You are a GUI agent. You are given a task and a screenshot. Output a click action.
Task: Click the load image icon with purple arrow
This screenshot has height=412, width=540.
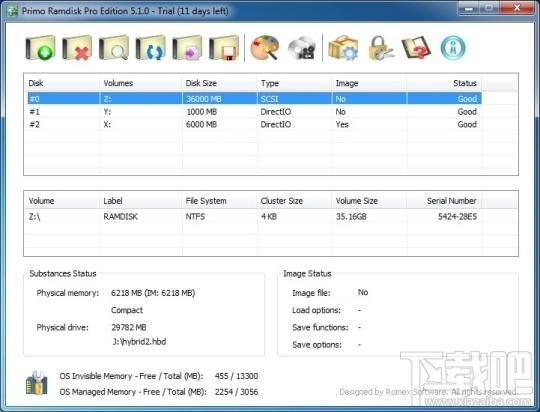click(187, 48)
